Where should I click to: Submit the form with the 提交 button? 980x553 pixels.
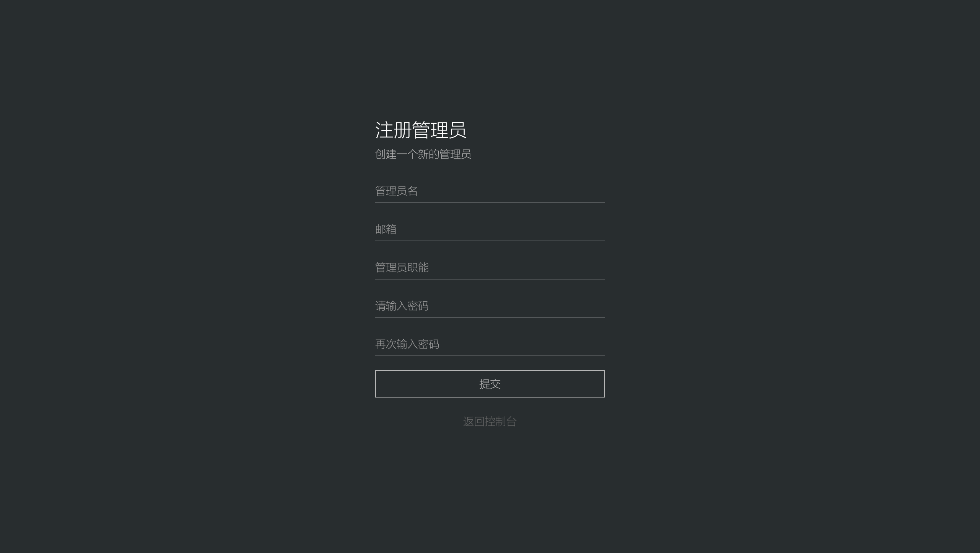(x=490, y=384)
